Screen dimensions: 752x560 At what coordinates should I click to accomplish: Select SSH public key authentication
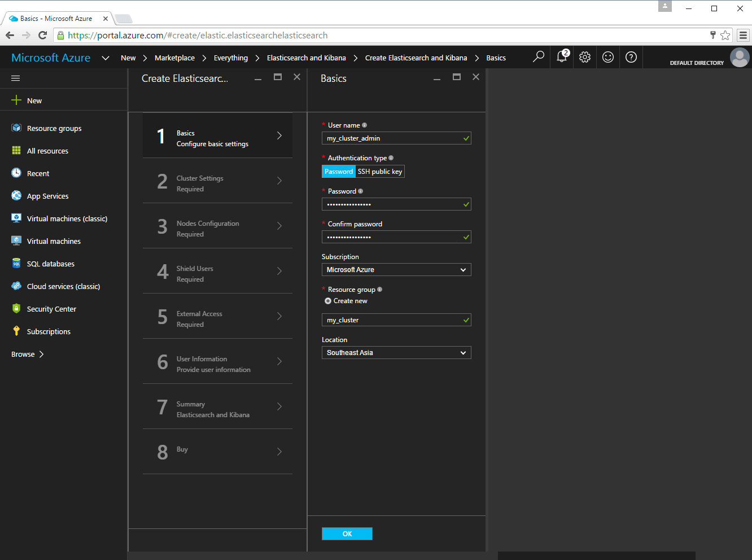point(380,172)
